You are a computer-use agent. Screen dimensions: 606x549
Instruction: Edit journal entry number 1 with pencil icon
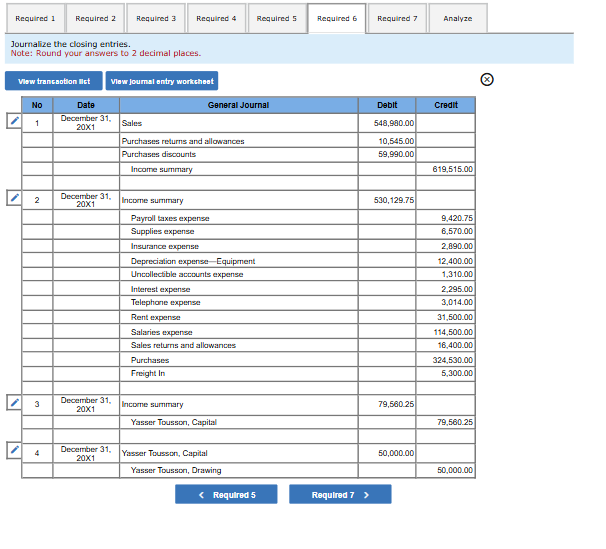click(x=14, y=121)
